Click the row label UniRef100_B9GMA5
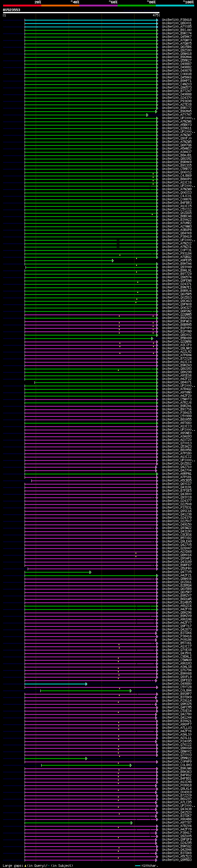This screenshot has width=197, height=868. pos(177,111)
